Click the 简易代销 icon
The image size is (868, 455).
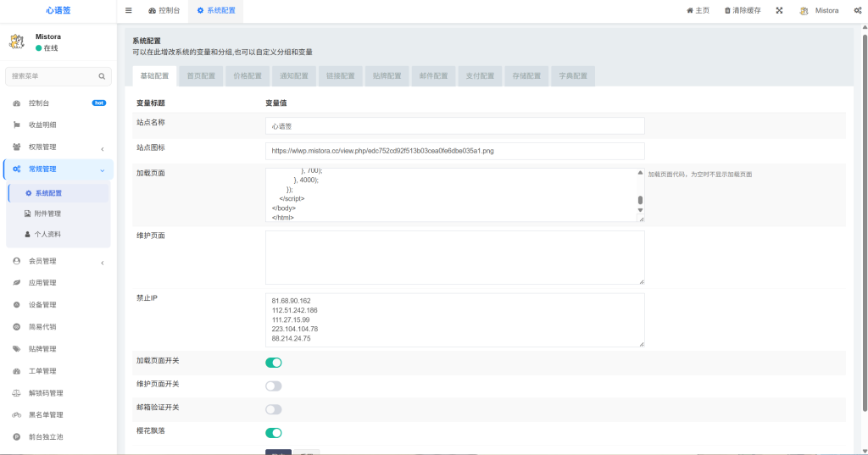[x=17, y=327]
